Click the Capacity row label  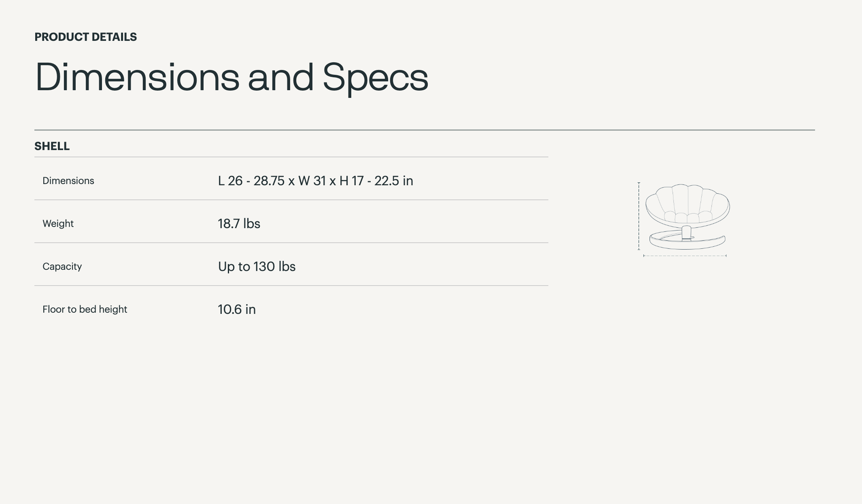[x=62, y=267]
